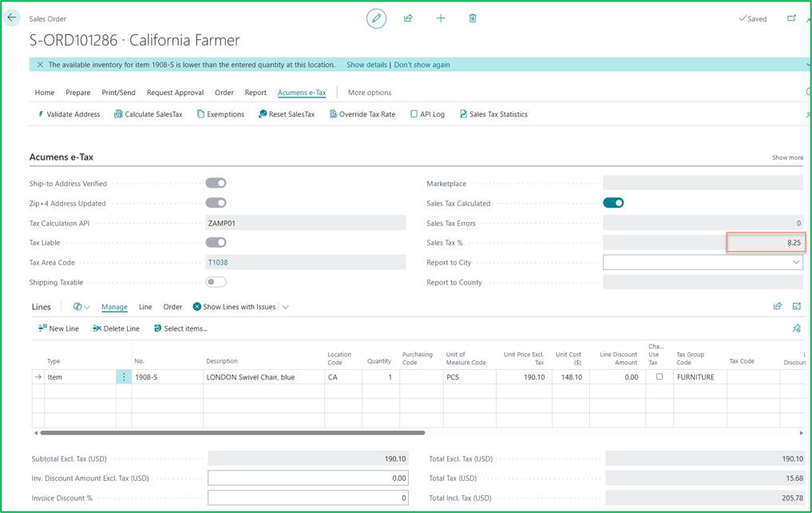The image size is (812, 513).
Task: Click the horizontal scrollbar under Lines
Action: tap(232, 432)
